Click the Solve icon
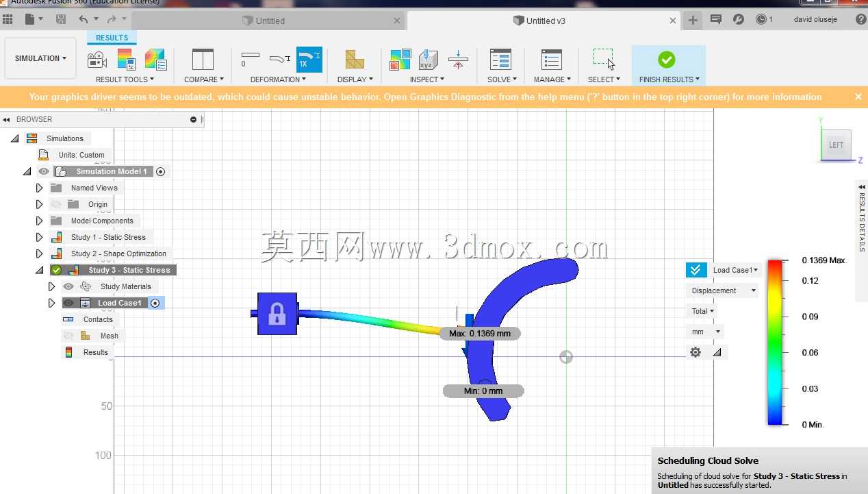Screen dimensions: 868x494 (501, 60)
